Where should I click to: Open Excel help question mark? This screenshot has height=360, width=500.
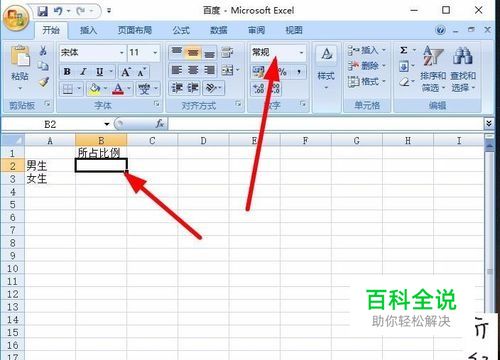click(x=440, y=30)
